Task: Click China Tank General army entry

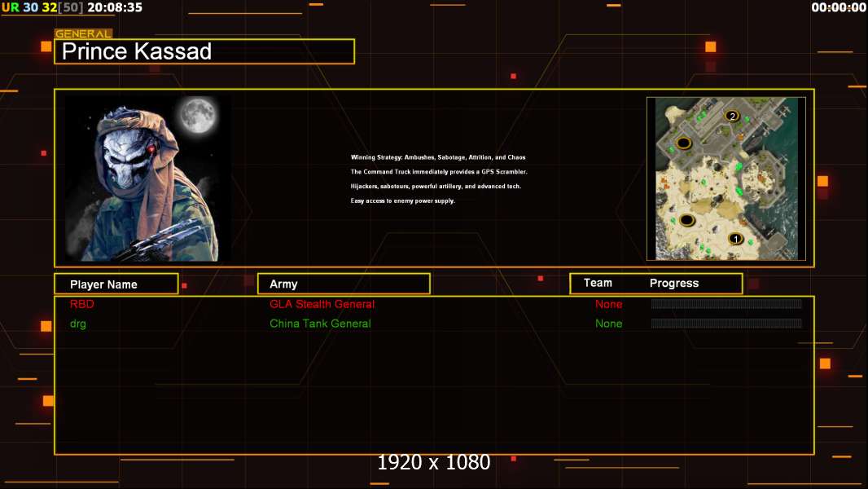Action: click(320, 324)
